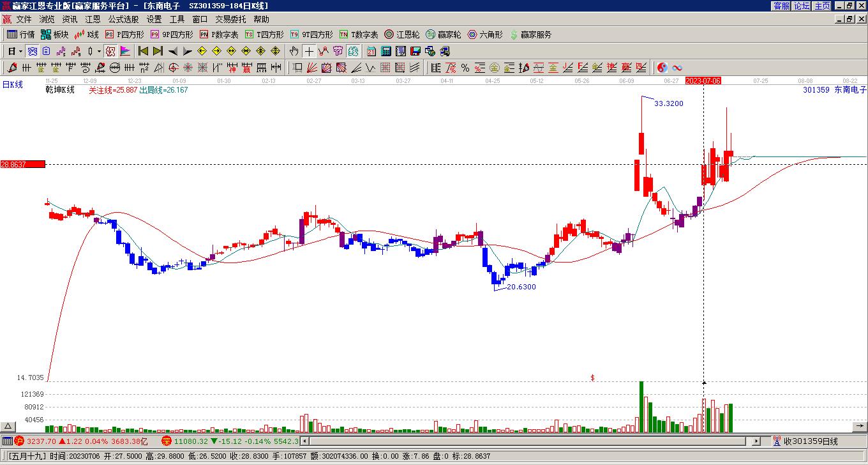Screen dimensions: 868x465
Task: Open the 行情 market quotes view
Action: coord(21,34)
